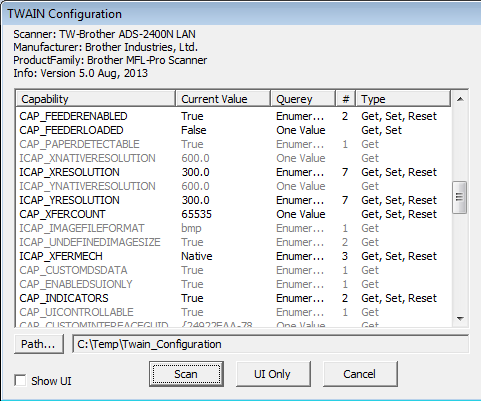
Task: Select the CAP_ENABLEDSUIONLY row
Action: (x=233, y=284)
